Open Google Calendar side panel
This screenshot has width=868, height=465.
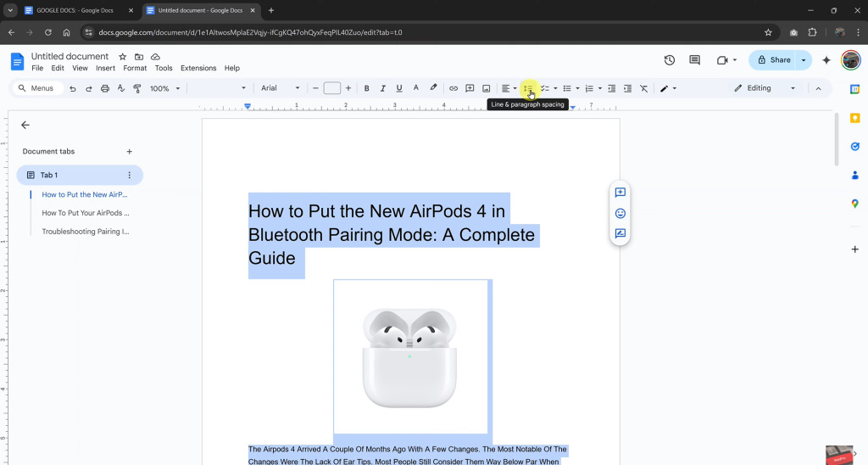click(x=854, y=89)
